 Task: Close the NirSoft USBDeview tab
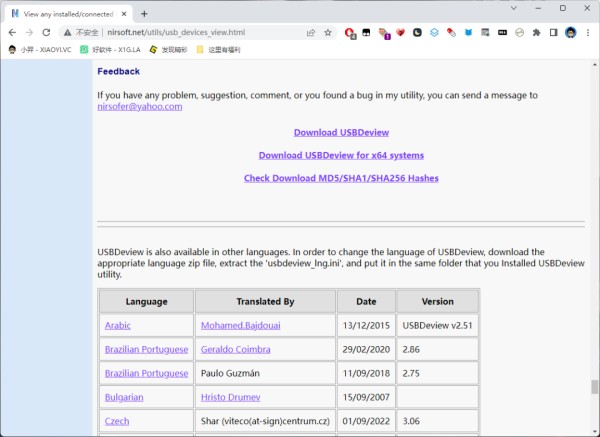[124, 14]
